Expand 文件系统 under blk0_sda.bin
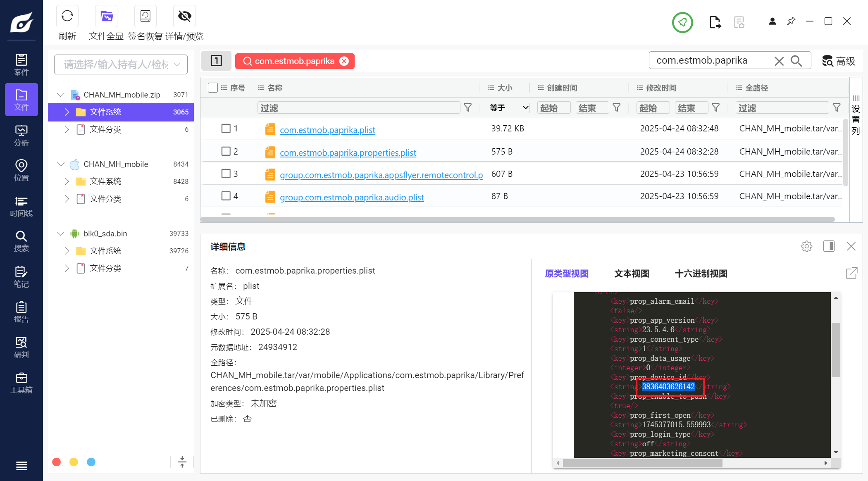Viewport: 868px width, 481px height. point(67,251)
